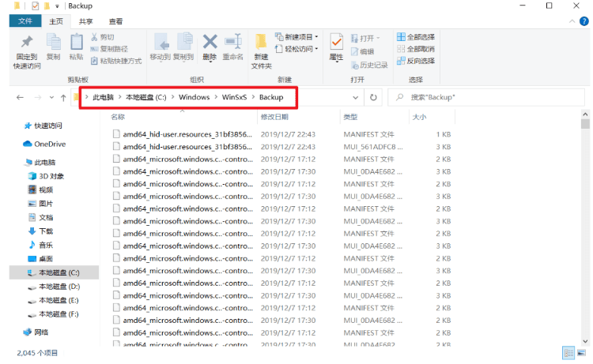
Task: Click the Back navigation arrow
Action: click(20, 97)
